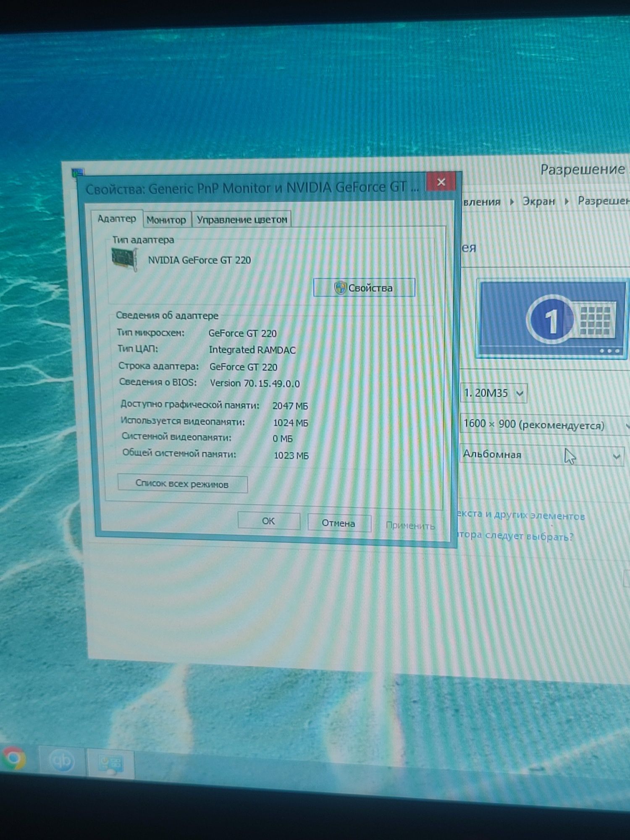630x840 pixels.
Task: Click the Экран breadcrumb item
Action: click(538, 202)
